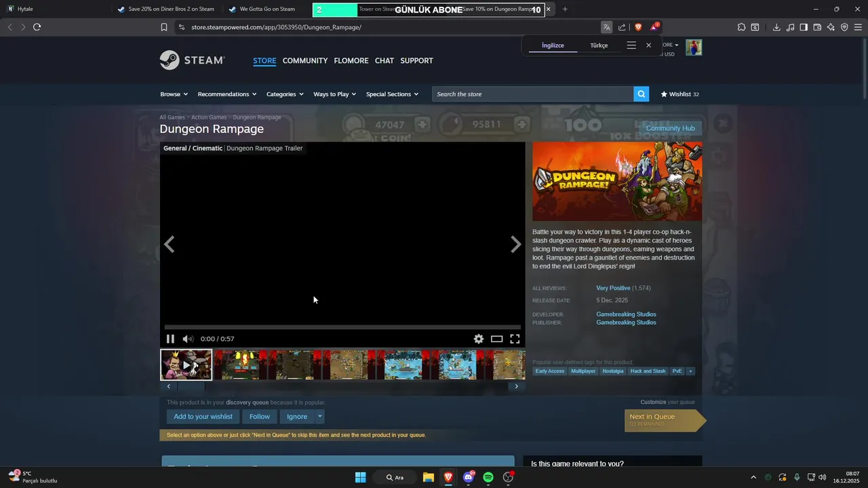Select the trailer thumbnail with play icon
This screenshot has width=868, height=488.
coord(186,365)
